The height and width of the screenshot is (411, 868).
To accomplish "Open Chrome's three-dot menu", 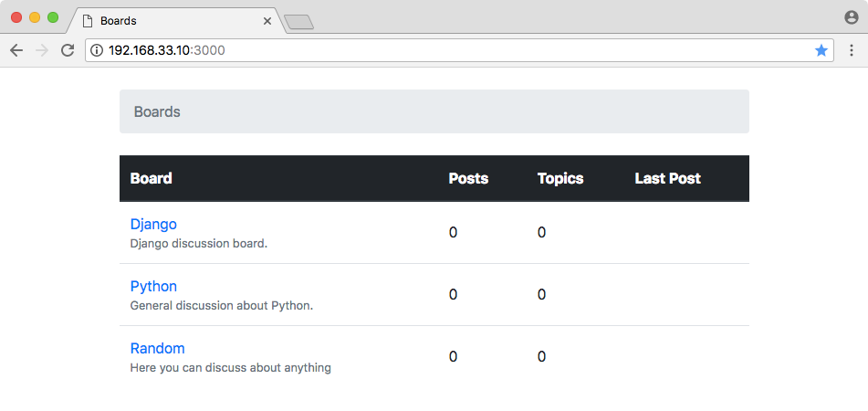I will [852, 50].
